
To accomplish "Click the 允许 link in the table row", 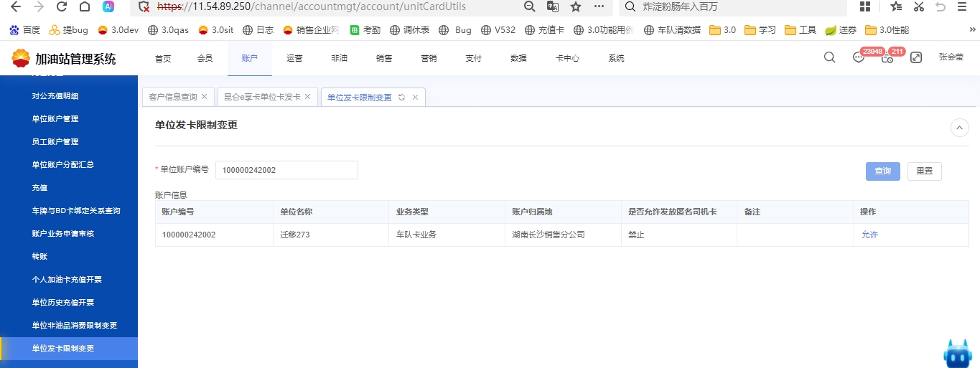I will coord(869,235).
